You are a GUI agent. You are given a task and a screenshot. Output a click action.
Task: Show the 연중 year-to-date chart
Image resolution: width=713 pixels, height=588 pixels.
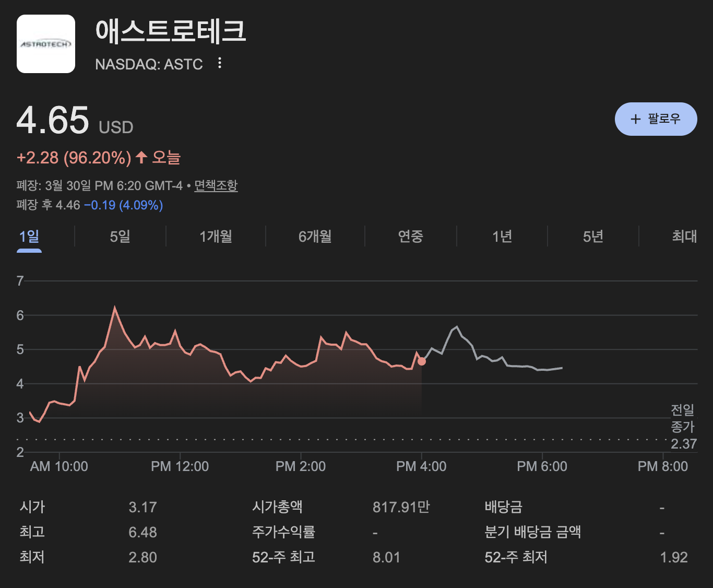pyautogui.click(x=410, y=237)
